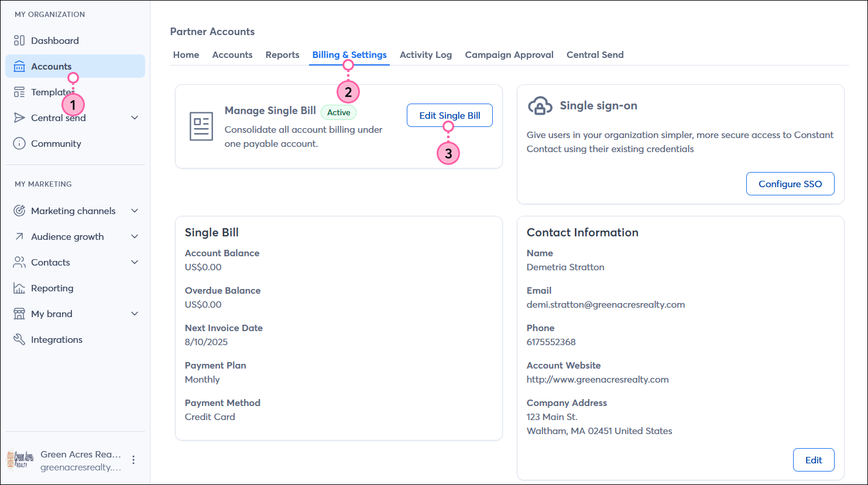Click the Next Invoice Date value 8/10/2025

[206, 342]
